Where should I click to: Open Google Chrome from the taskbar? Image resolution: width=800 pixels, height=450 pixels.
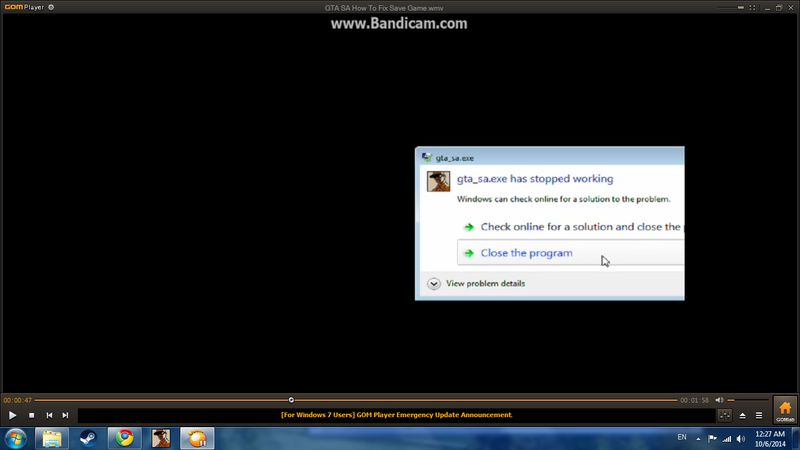click(124, 439)
